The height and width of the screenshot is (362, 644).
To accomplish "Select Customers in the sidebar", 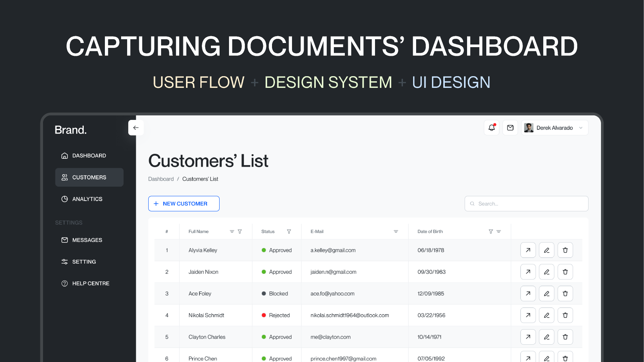I will click(x=89, y=177).
